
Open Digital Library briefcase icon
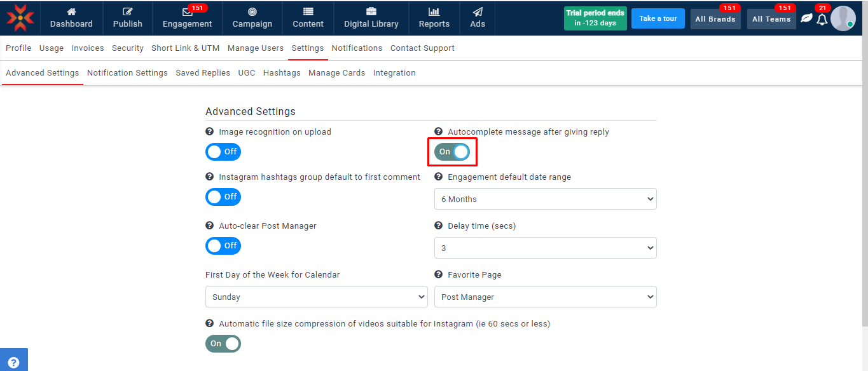[x=371, y=11]
